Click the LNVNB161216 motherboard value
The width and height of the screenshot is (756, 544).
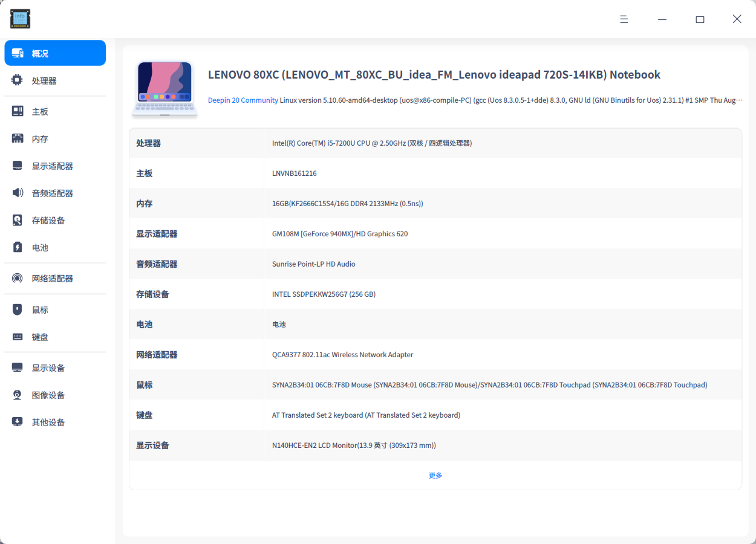tap(295, 173)
